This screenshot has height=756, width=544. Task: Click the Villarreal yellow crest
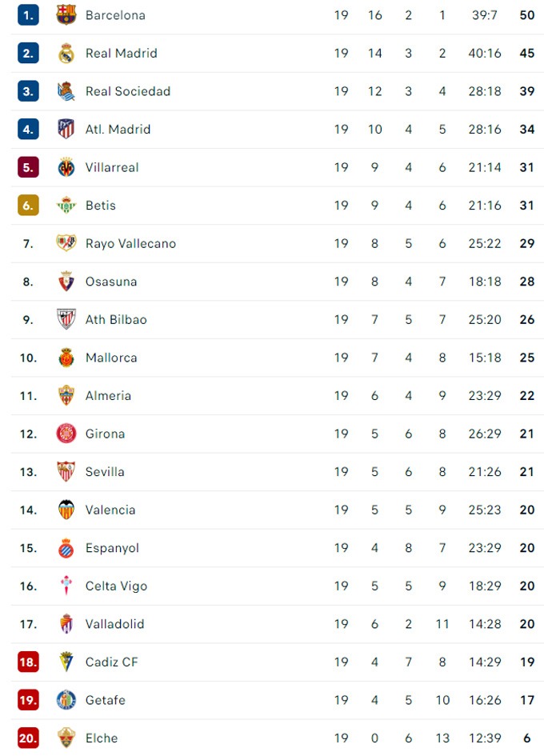coord(66,167)
